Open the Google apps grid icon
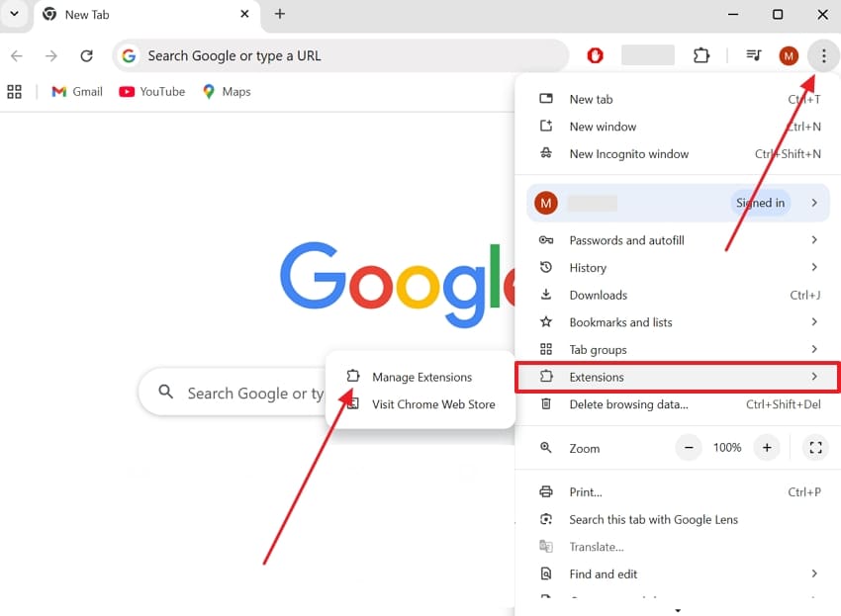The height and width of the screenshot is (616, 841). pyautogui.click(x=15, y=91)
